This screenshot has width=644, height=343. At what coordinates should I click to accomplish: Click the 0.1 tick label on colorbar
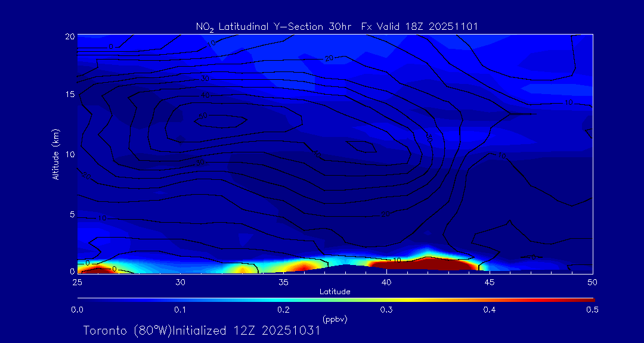pyautogui.click(x=180, y=310)
